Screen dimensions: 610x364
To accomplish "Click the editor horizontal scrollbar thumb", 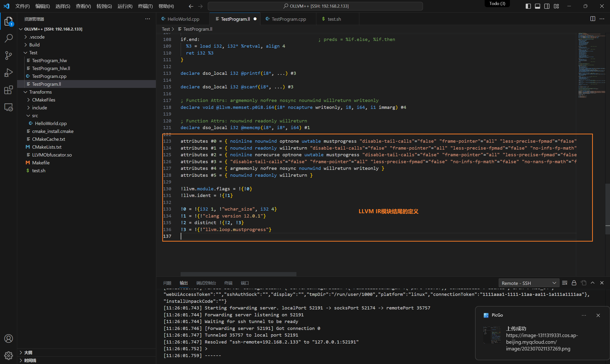I will click(x=239, y=274).
